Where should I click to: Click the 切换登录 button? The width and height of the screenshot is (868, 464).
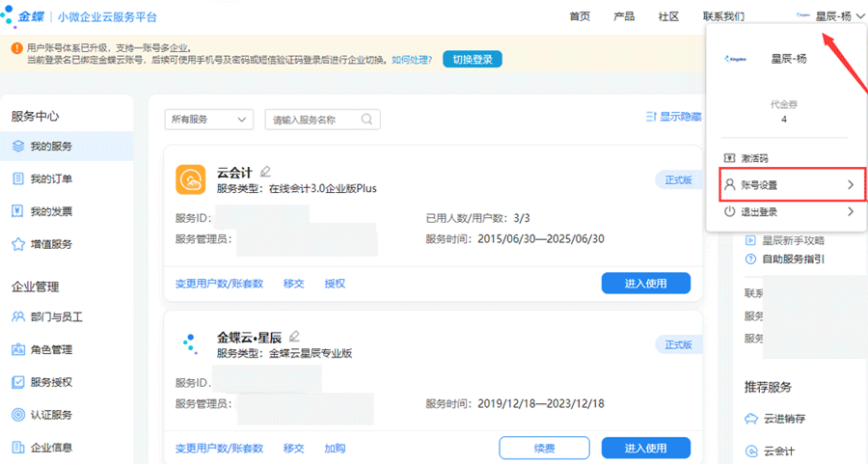pos(473,59)
